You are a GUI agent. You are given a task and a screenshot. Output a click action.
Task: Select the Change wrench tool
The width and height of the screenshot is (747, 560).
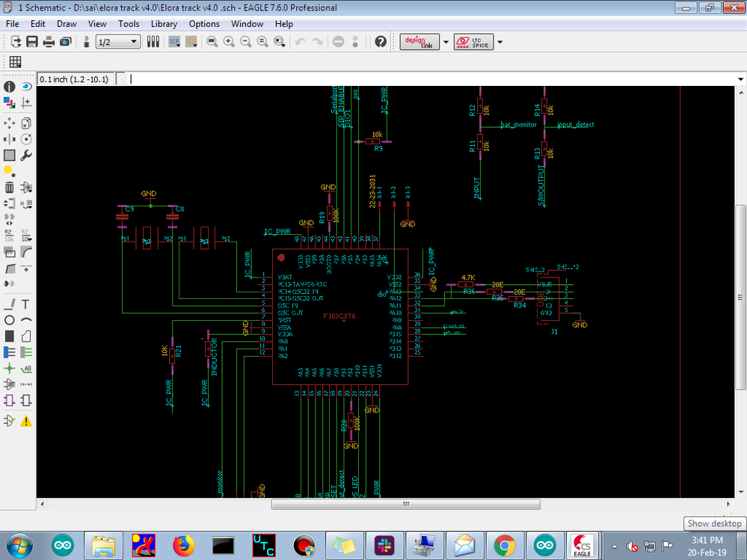point(26,156)
